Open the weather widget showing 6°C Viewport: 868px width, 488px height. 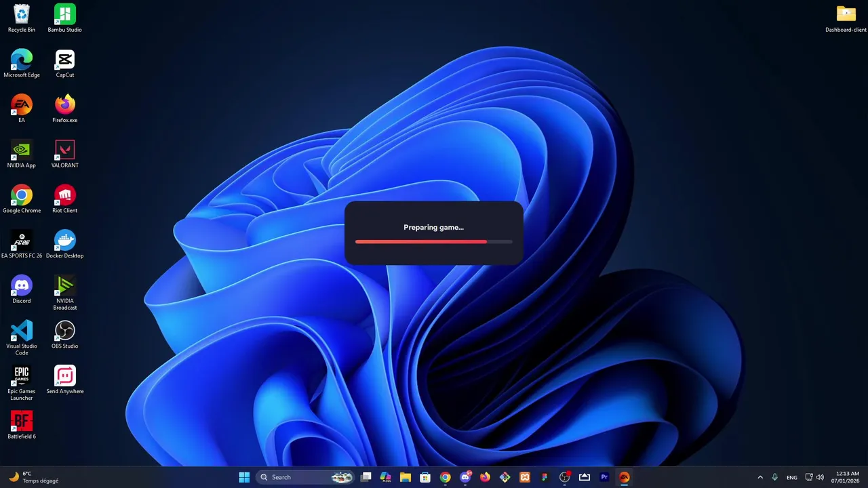[33, 477]
